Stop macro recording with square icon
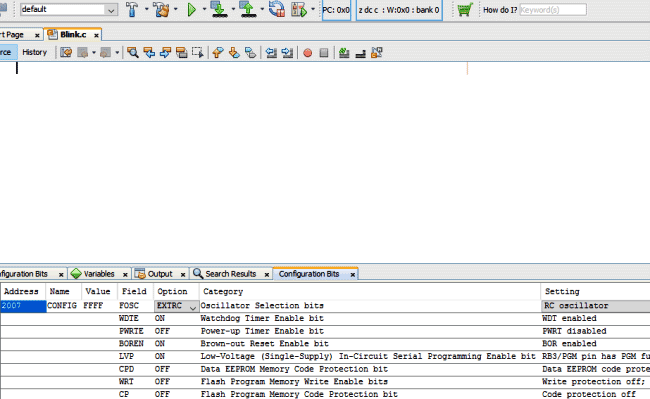 [324, 53]
